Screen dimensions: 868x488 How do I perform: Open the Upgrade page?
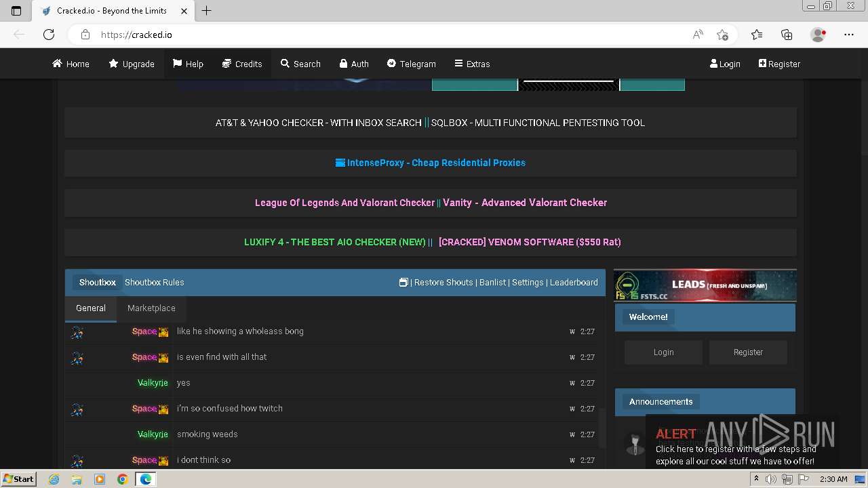pyautogui.click(x=132, y=64)
